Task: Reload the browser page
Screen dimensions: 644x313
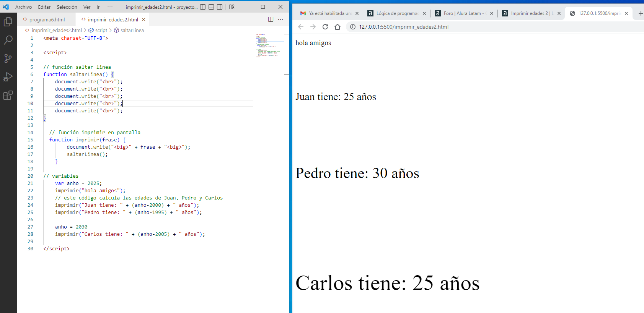Action: coord(325,27)
